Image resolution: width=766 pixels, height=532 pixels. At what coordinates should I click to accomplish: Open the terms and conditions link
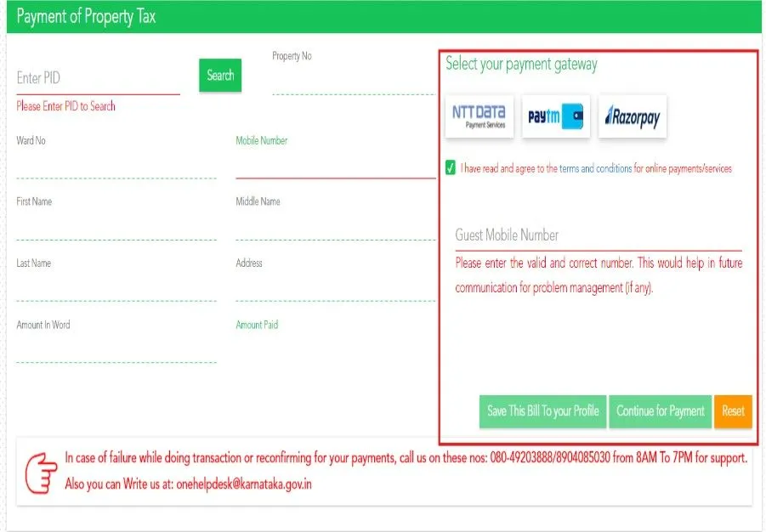pyautogui.click(x=595, y=169)
